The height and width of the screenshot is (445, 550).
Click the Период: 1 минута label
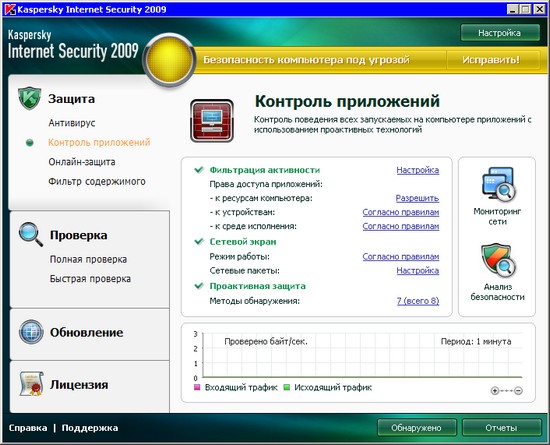pos(476,342)
